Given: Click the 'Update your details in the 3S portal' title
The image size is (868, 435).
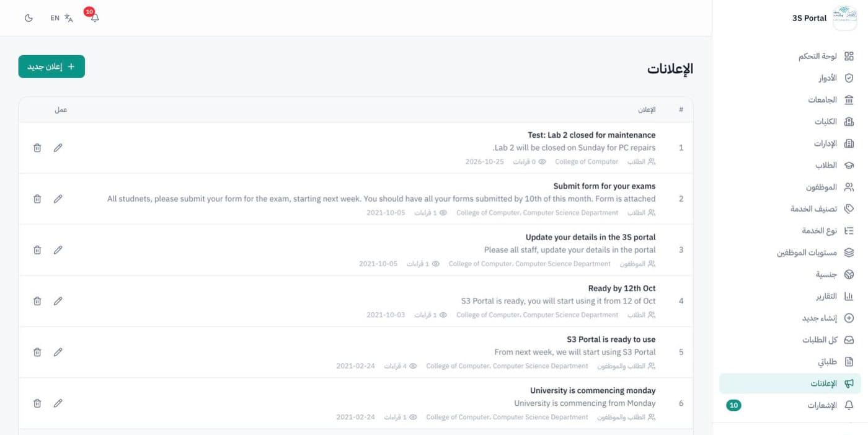Looking at the screenshot, I should [591, 237].
